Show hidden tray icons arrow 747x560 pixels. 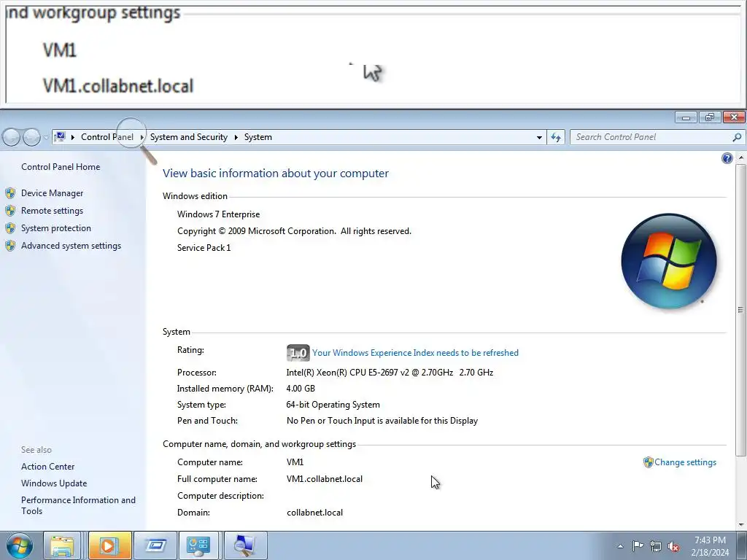(620, 546)
